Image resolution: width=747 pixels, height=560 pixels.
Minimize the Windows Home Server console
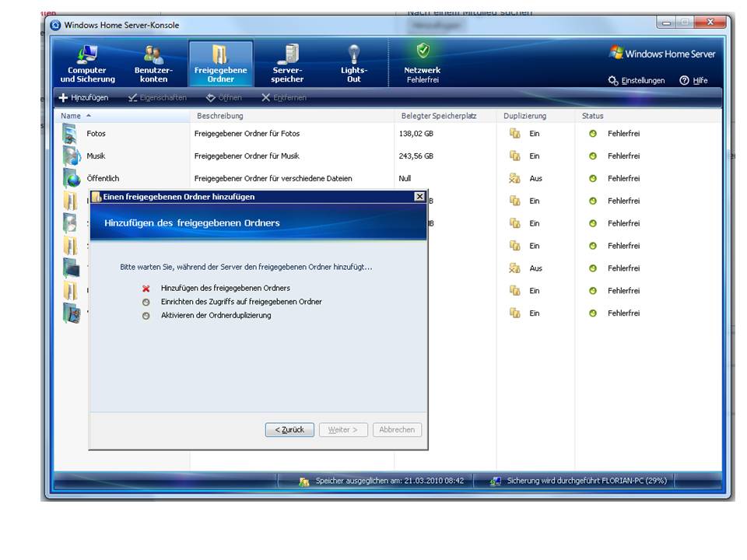666,23
